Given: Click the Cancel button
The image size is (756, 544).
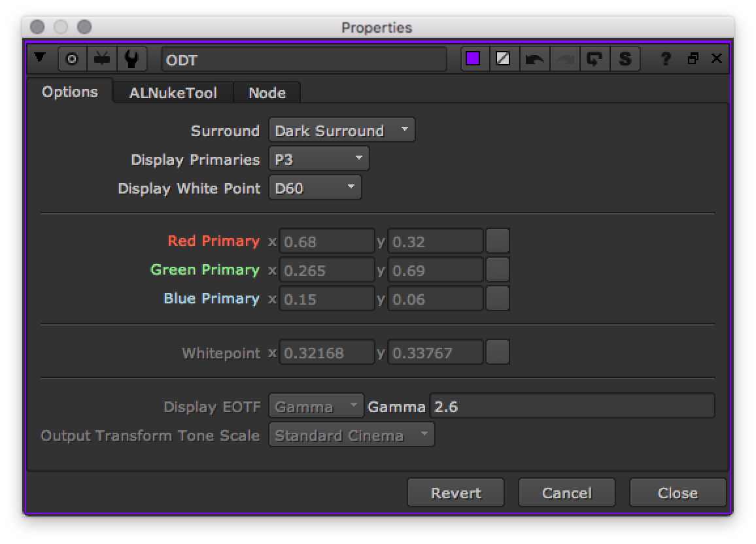Looking at the screenshot, I should tap(566, 493).
